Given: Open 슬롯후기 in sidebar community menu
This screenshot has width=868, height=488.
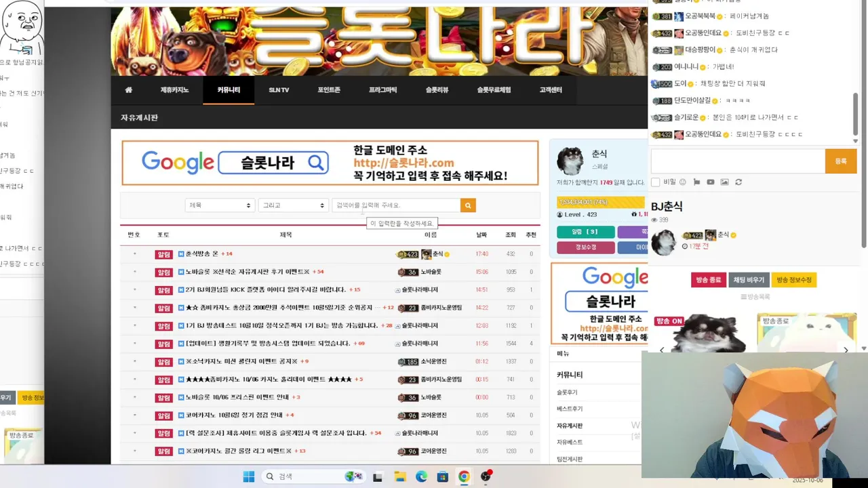Looking at the screenshot, I should [567, 392].
